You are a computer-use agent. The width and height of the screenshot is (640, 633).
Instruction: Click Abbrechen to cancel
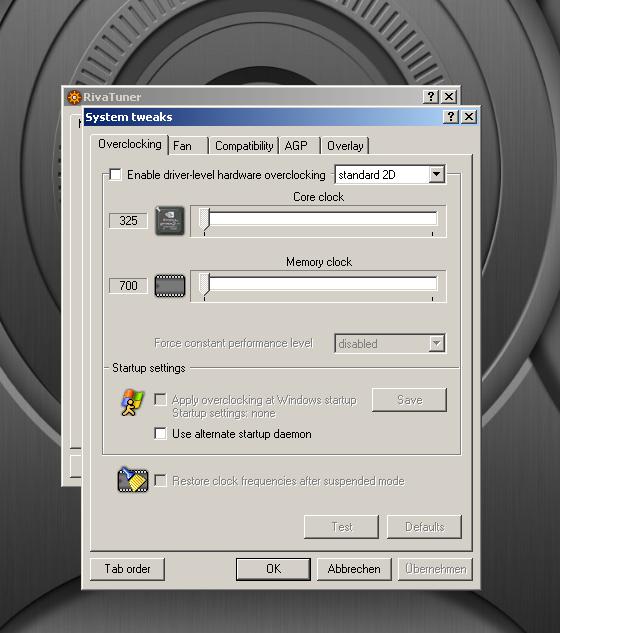354,569
